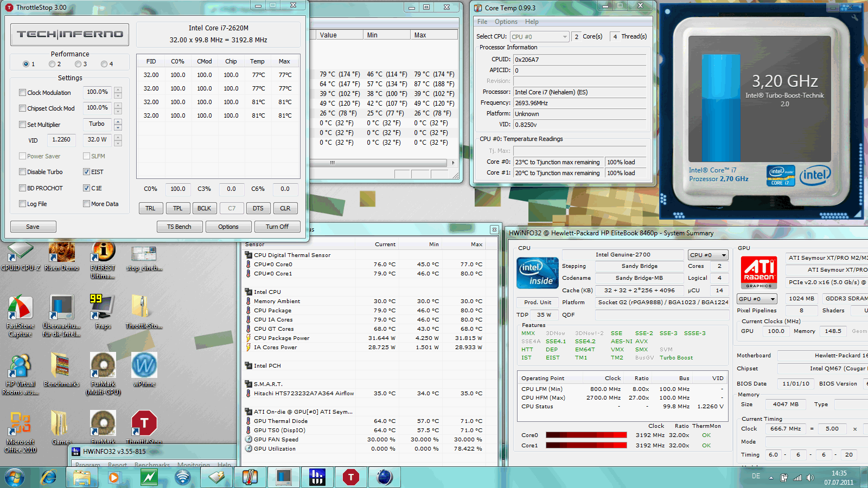This screenshot has width=868, height=488.
Task: Click the DTS button in ThrottleStop
Action: pyautogui.click(x=258, y=208)
